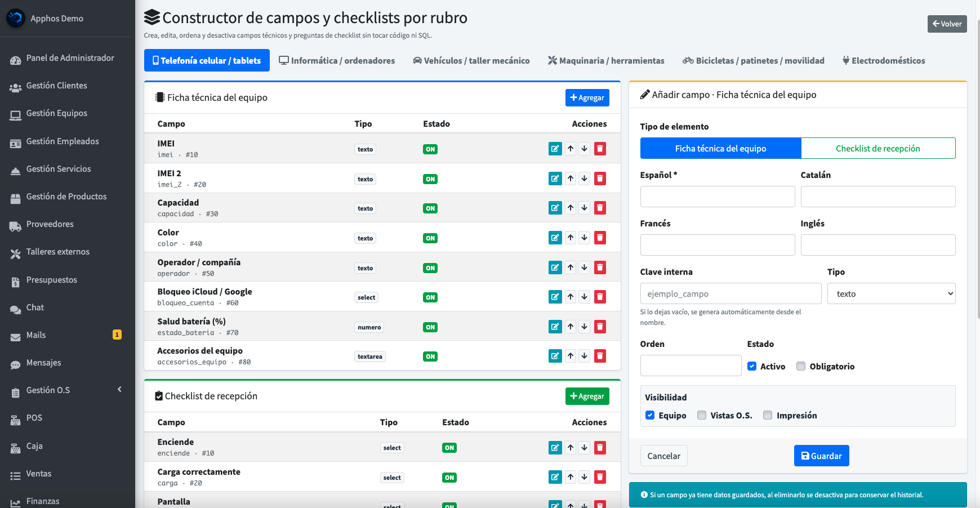Click the Cancelar button
The width and height of the screenshot is (980, 508).
tap(663, 456)
